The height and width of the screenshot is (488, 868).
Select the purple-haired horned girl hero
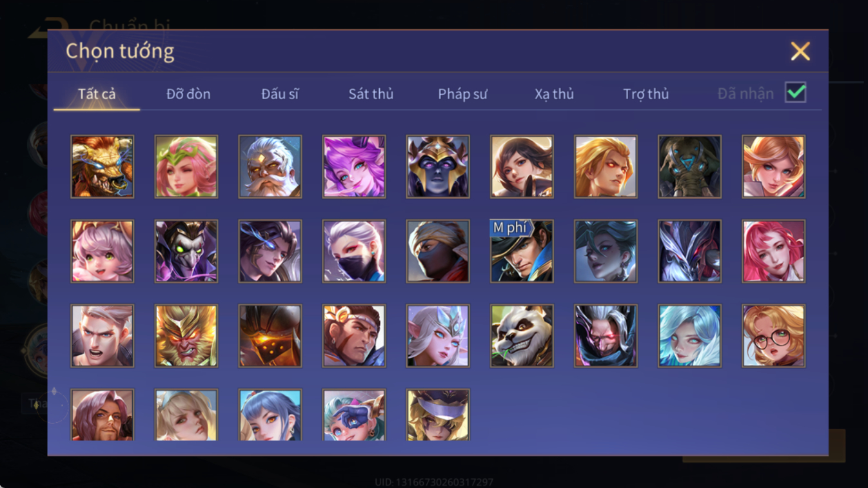(x=354, y=166)
